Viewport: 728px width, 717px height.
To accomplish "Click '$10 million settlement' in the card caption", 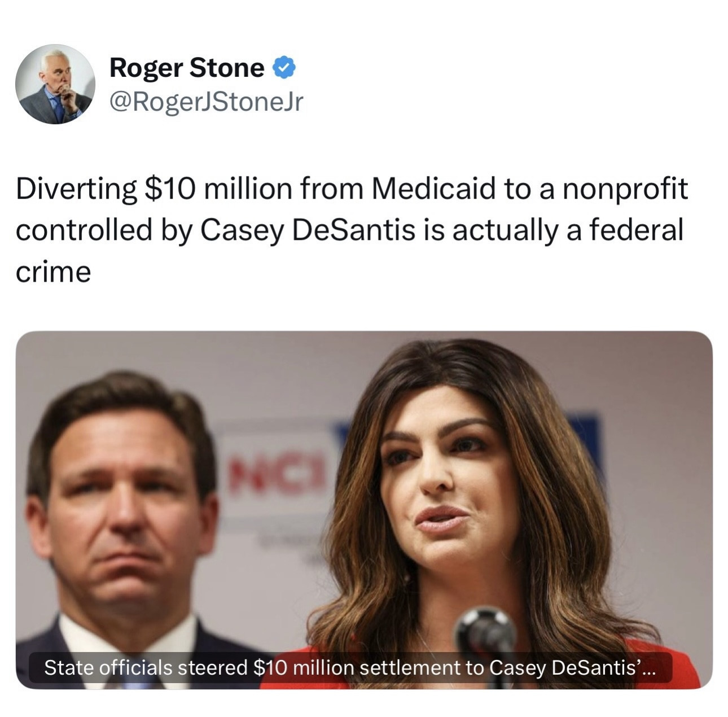I will [357, 668].
